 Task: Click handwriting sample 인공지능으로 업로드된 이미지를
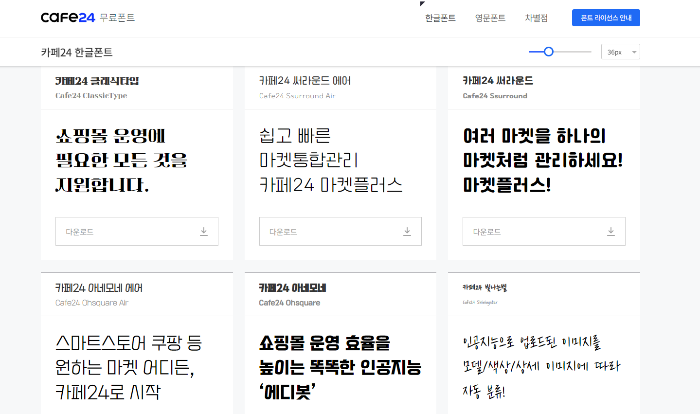532,343
